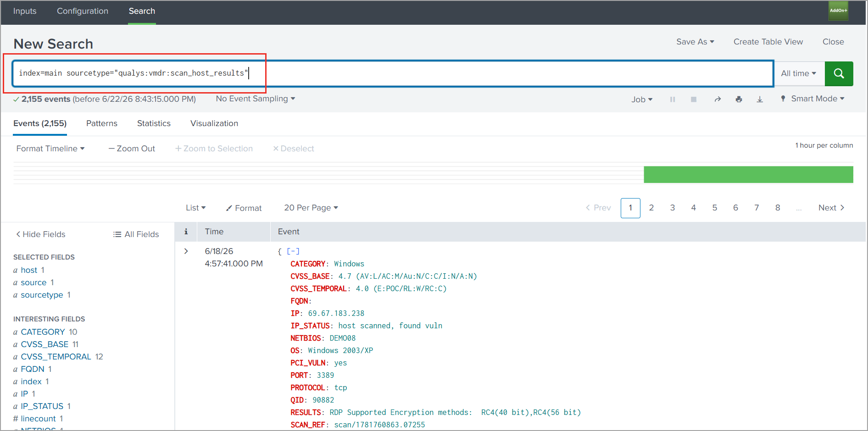Go to results page 2
Screen dimensions: 868x431
pyautogui.click(x=651, y=208)
